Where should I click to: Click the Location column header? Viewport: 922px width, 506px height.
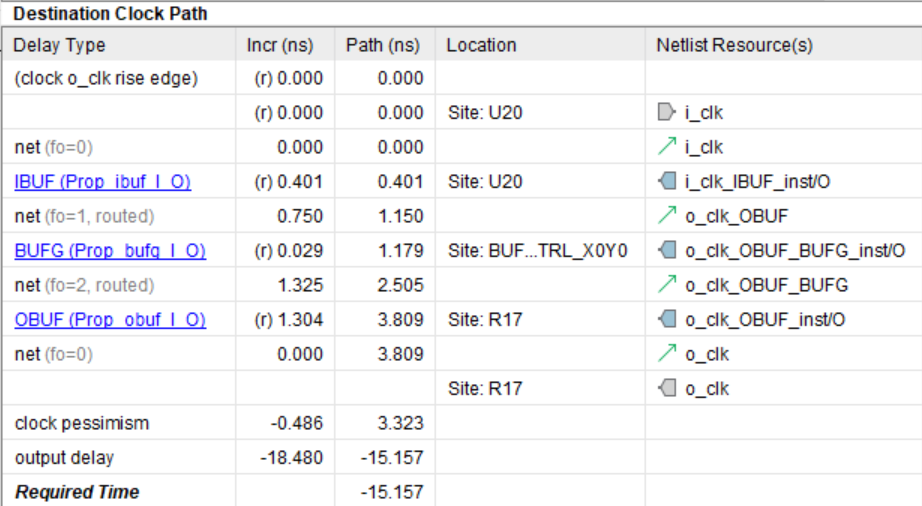481,45
